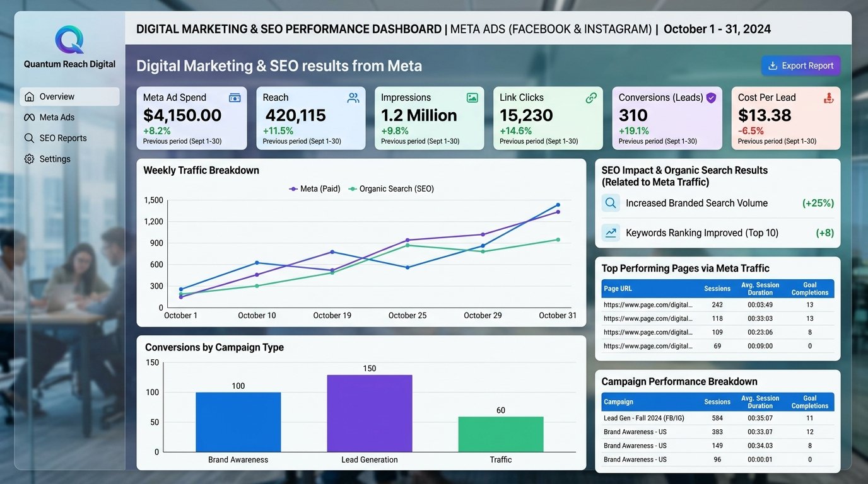This screenshot has height=484, width=868.
Task: Click the Overview home icon
Action: (29, 96)
